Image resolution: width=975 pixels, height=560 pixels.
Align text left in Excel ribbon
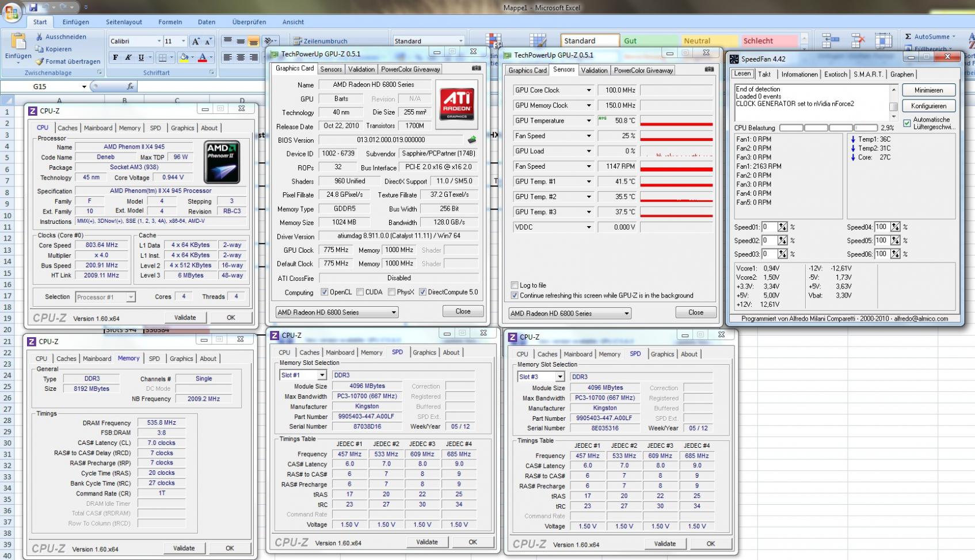click(x=228, y=58)
